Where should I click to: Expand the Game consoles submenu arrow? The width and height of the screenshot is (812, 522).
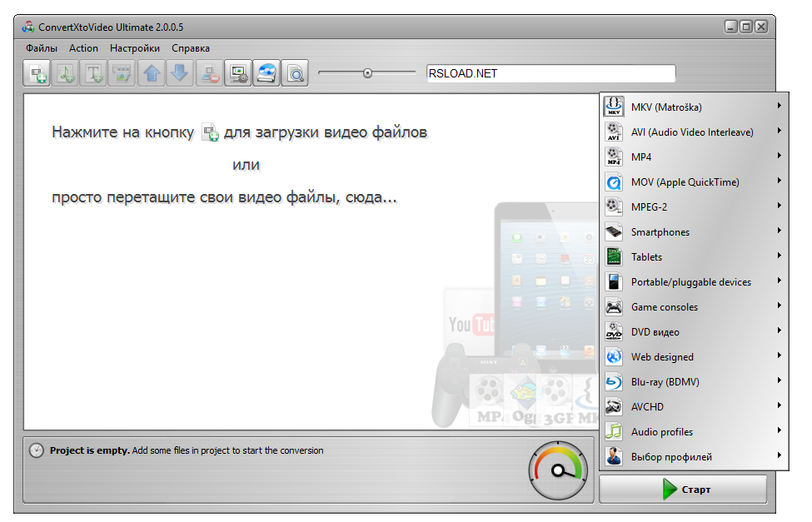[x=779, y=306]
